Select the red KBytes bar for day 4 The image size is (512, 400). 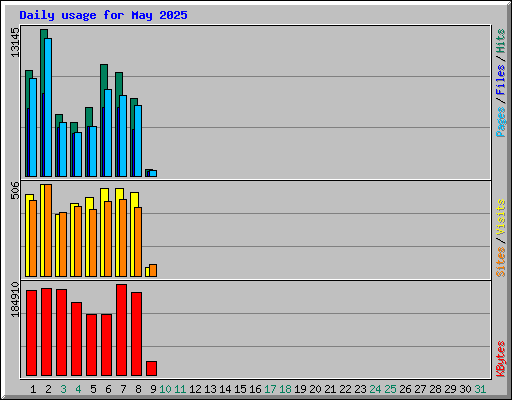pyautogui.click(x=76, y=339)
